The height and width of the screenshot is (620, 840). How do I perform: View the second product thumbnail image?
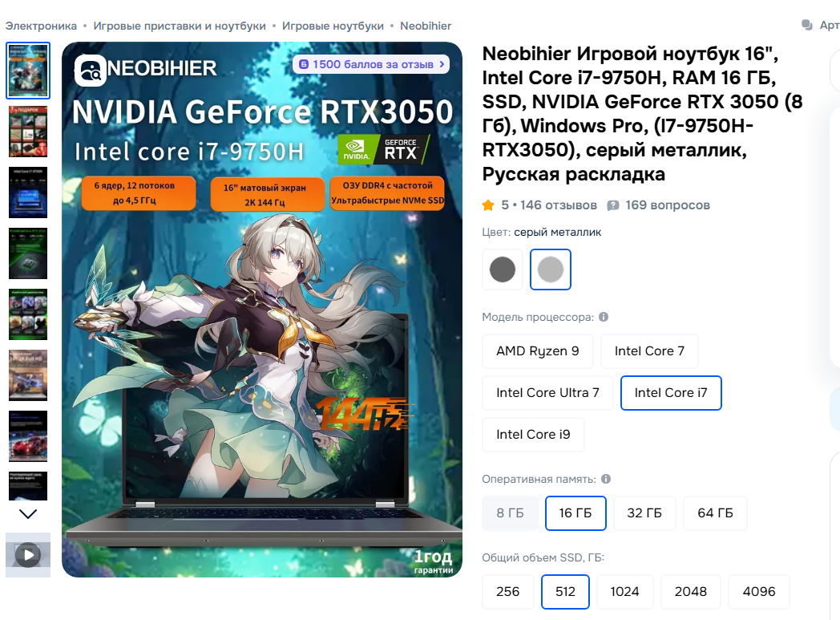(x=28, y=132)
